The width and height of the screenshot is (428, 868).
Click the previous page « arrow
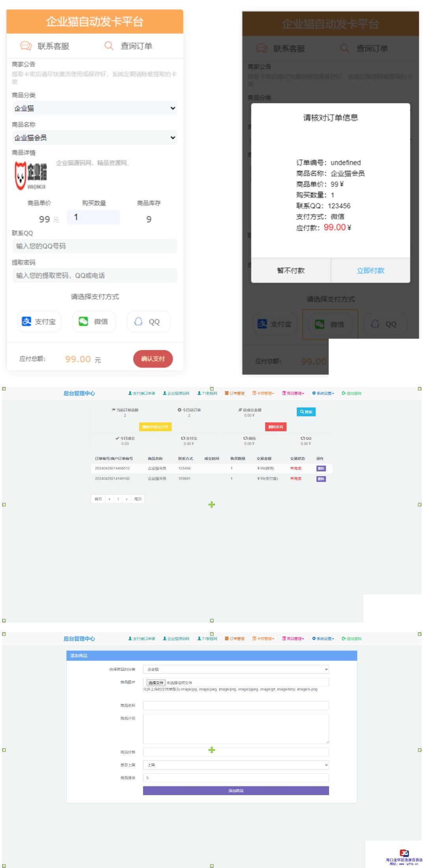[x=110, y=499]
